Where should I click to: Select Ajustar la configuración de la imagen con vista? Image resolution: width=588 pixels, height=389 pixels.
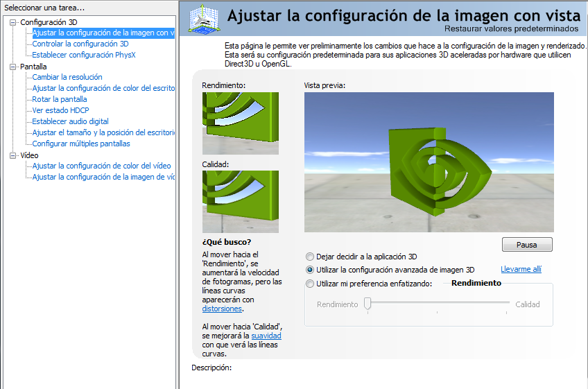(x=103, y=33)
